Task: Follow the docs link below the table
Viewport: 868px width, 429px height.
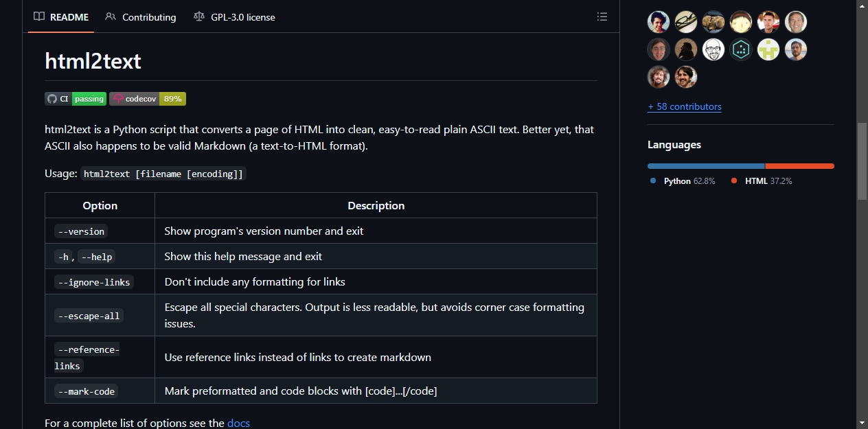Action: [x=238, y=424]
